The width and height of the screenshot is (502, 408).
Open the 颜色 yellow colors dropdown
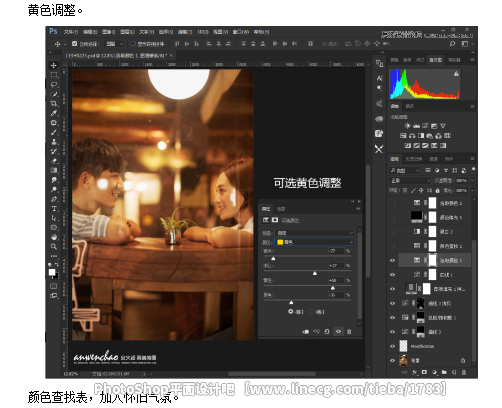[x=314, y=242]
